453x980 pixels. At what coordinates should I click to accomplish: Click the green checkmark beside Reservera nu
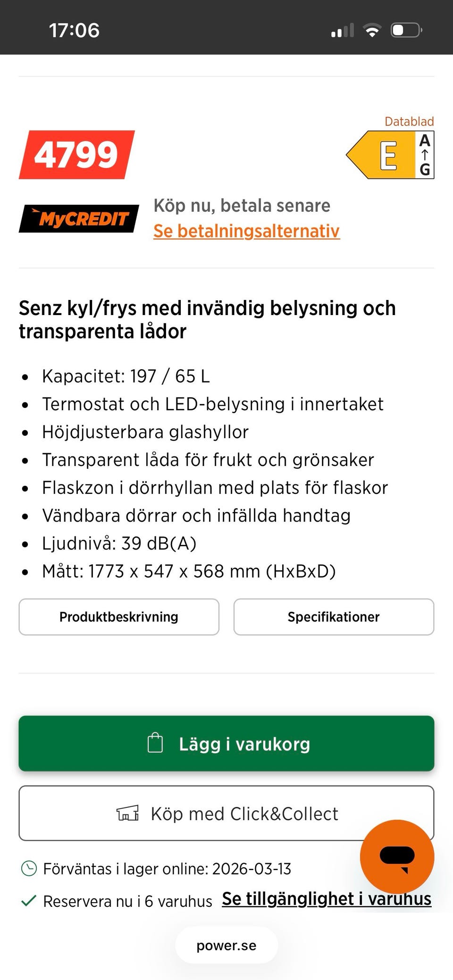(29, 901)
